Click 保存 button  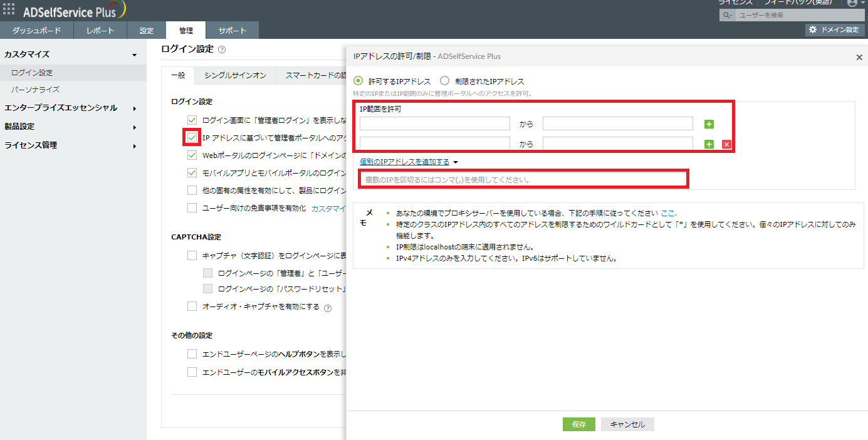[x=578, y=424]
